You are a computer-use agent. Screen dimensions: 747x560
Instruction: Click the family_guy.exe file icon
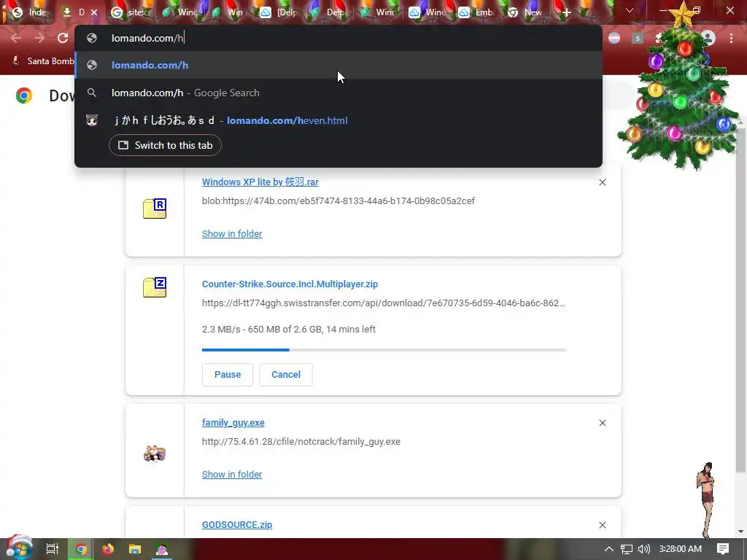(155, 454)
